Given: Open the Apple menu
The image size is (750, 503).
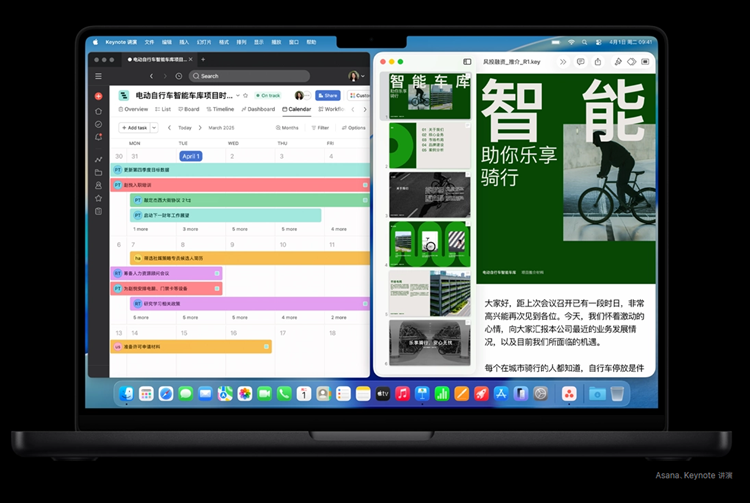Looking at the screenshot, I should pyautogui.click(x=95, y=42).
